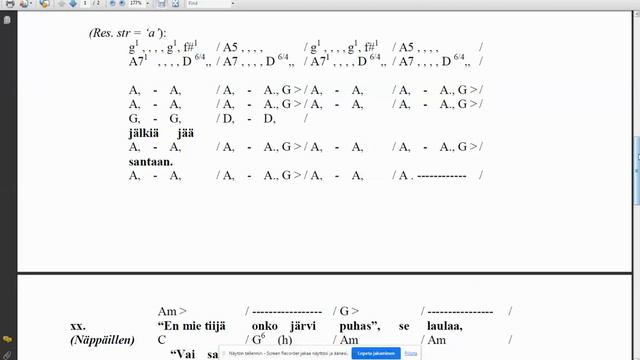Click inside the Find search field
Image resolution: width=640 pixels, height=360 pixels.
pyautogui.click(x=208, y=3)
